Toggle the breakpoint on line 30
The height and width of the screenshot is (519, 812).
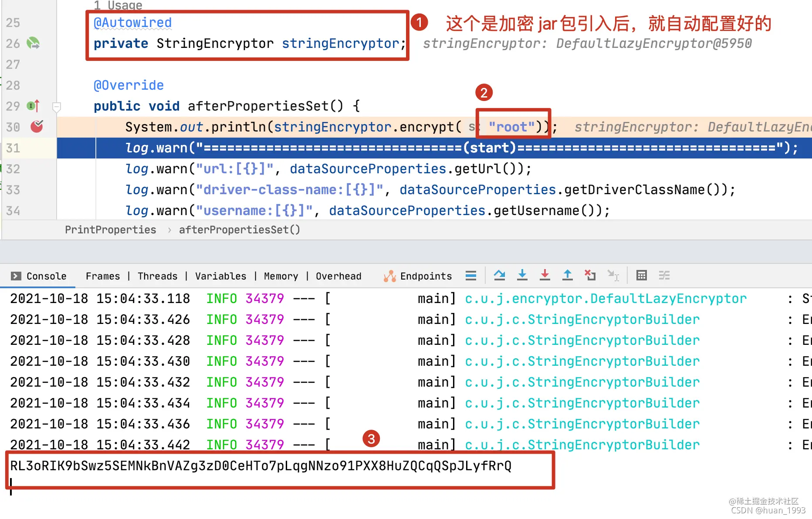coord(37,126)
